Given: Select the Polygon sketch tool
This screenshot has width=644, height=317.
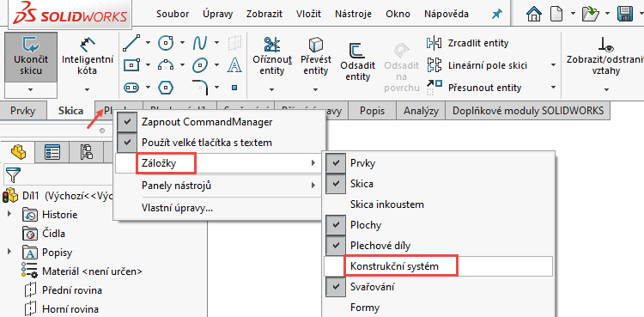Looking at the screenshot, I should [x=166, y=87].
